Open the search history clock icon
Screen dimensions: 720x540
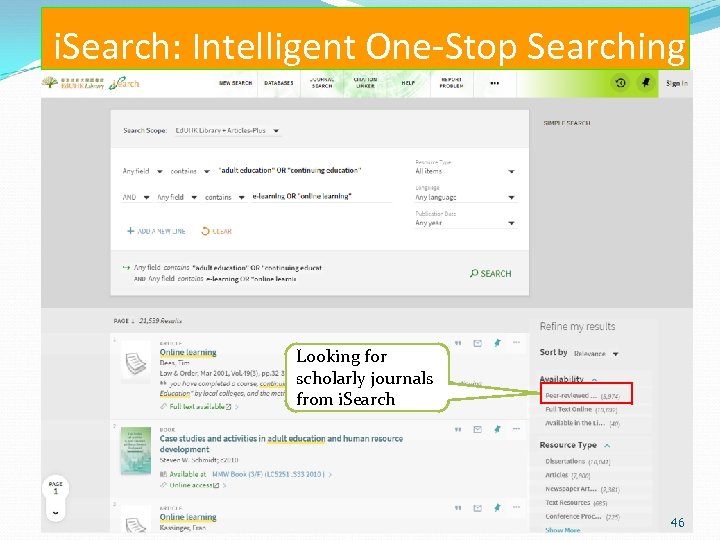(620, 83)
